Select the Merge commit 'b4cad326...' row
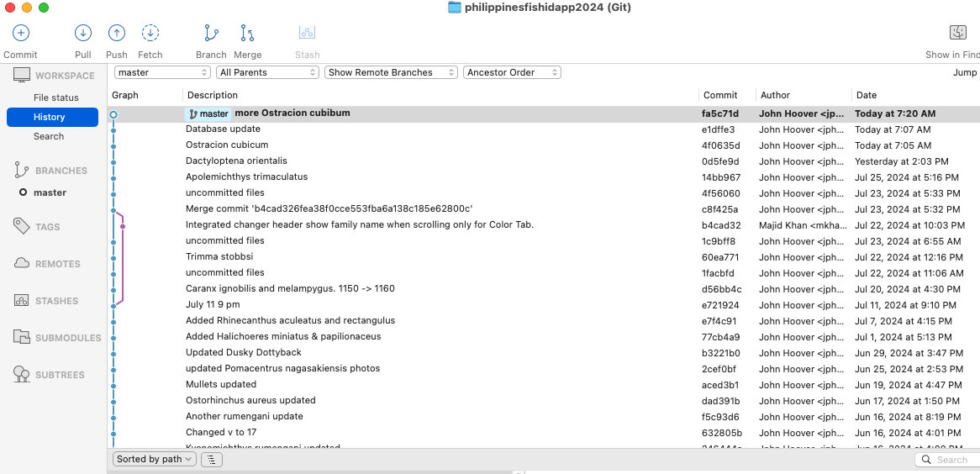 point(544,209)
